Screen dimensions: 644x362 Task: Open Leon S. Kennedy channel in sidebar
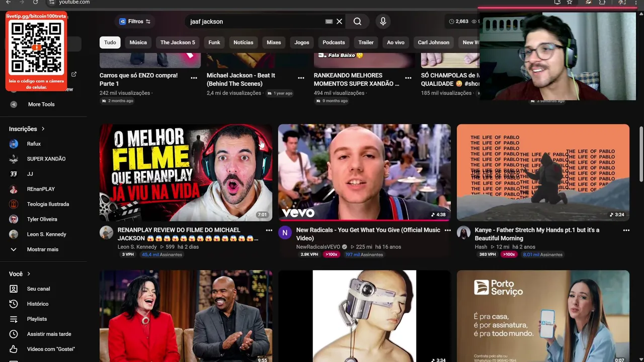point(46,234)
